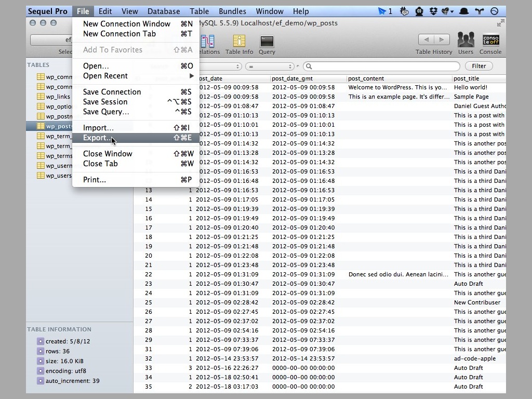The height and width of the screenshot is (399, 532).
Task: Click the wp_links table icon
Action: 41,96
